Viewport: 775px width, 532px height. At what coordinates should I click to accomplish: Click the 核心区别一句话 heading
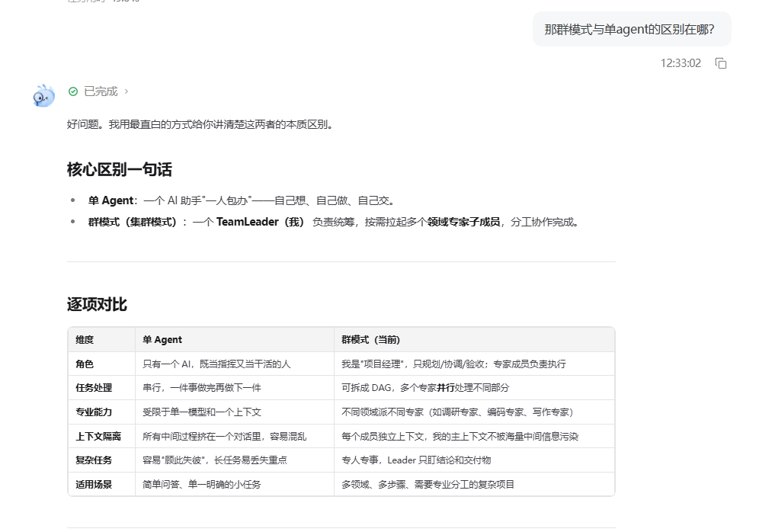[x=120, y=170]
